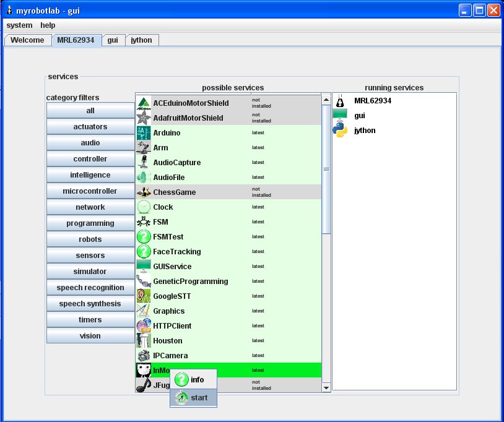The width and height of the screenshot is (504, 422).
Task: Switch to the Welcome tab
Action: [27, 40]
